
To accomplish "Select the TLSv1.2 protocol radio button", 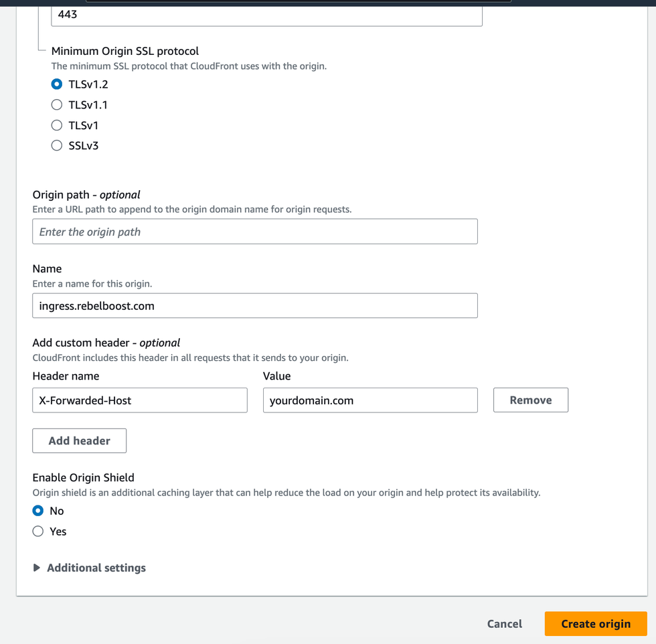I will (57, 84).
